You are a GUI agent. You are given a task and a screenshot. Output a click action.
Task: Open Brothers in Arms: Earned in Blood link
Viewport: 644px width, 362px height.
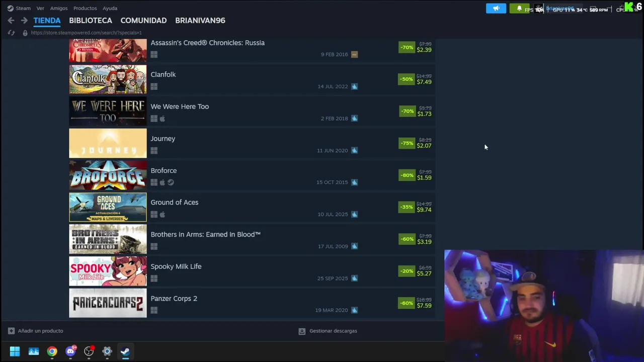coord(205,234)
